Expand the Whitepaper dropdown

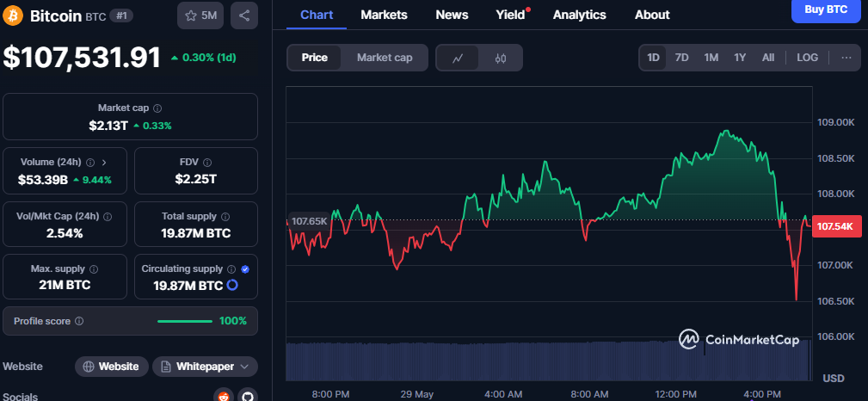pos(205,367)
